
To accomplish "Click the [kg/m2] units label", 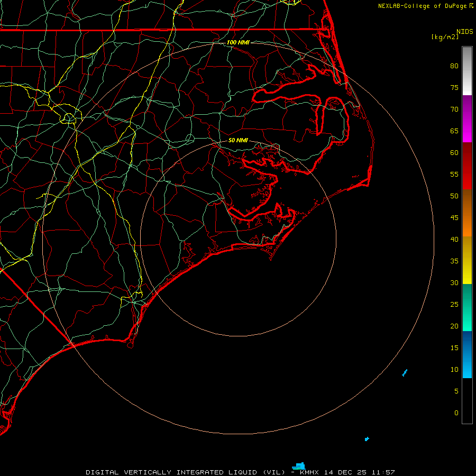I will [445, 36].
